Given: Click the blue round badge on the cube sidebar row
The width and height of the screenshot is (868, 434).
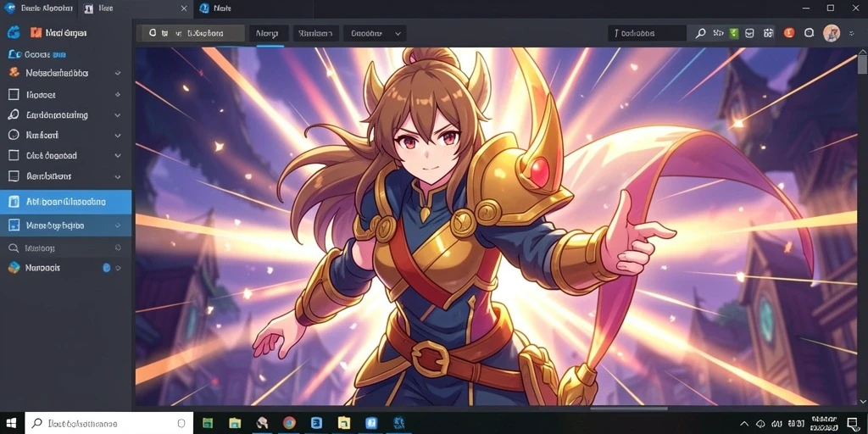Looking at the screenshot, I should [x=107, y=267].
